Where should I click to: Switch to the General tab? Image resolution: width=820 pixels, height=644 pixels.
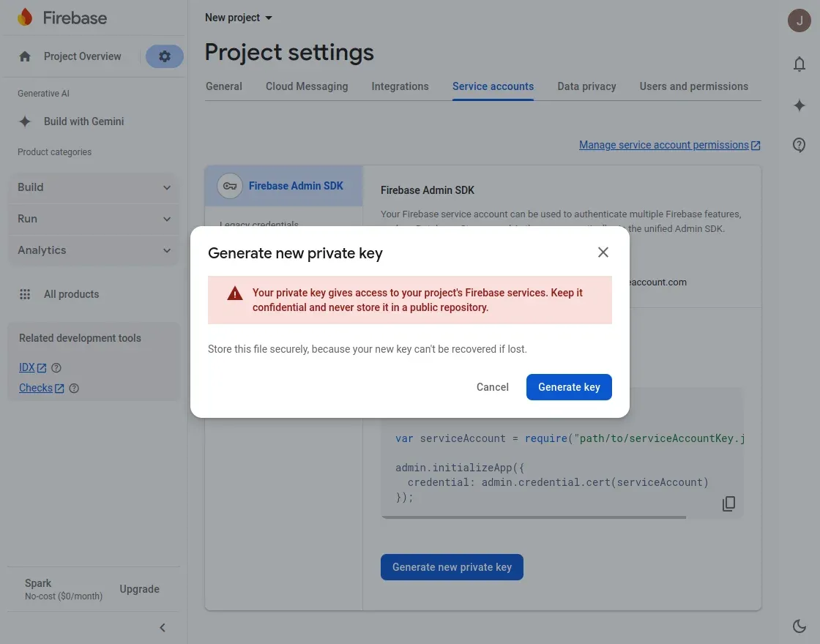[224, 86]
